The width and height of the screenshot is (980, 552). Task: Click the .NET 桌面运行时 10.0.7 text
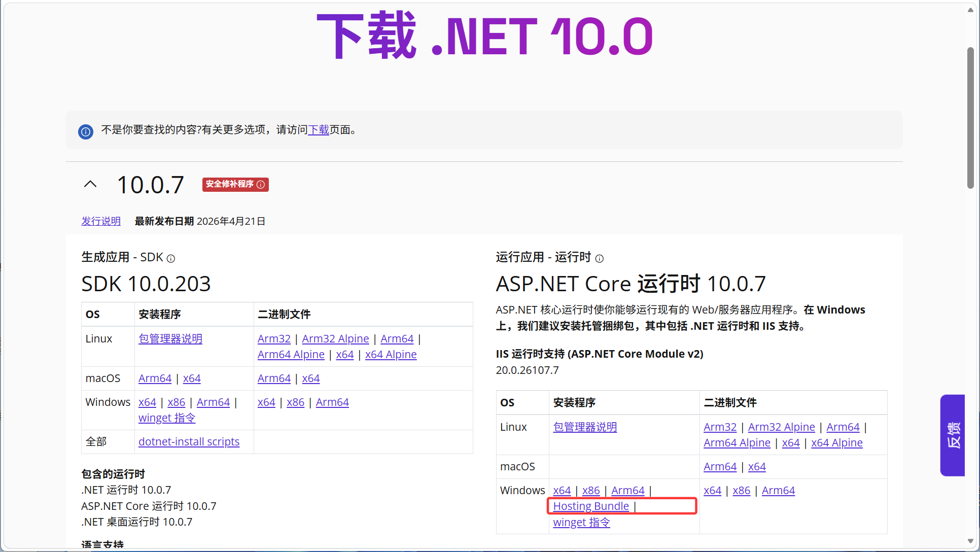pos(137,522)
